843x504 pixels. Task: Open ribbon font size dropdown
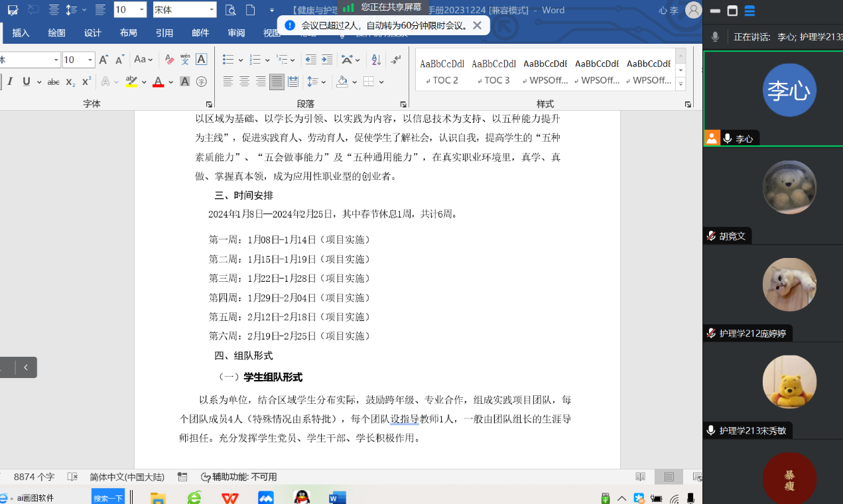[x=90, y=60]
